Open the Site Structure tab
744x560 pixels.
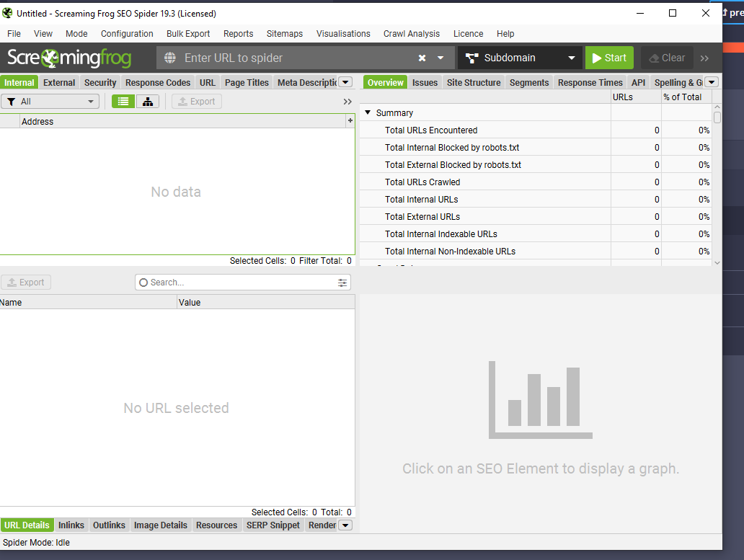pos(474,82)
